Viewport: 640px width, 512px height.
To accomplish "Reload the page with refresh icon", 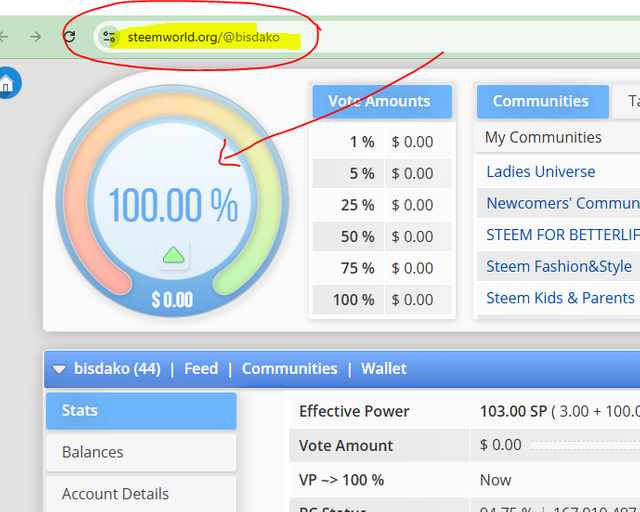I will pos(69,37).
